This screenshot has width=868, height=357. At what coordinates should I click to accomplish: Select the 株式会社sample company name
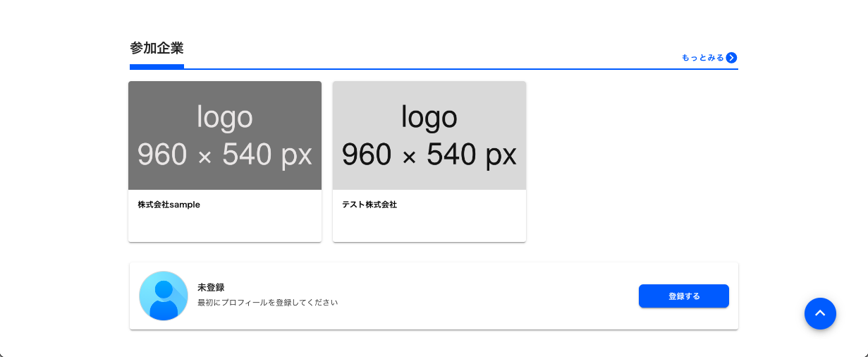[x=169, y=205]
